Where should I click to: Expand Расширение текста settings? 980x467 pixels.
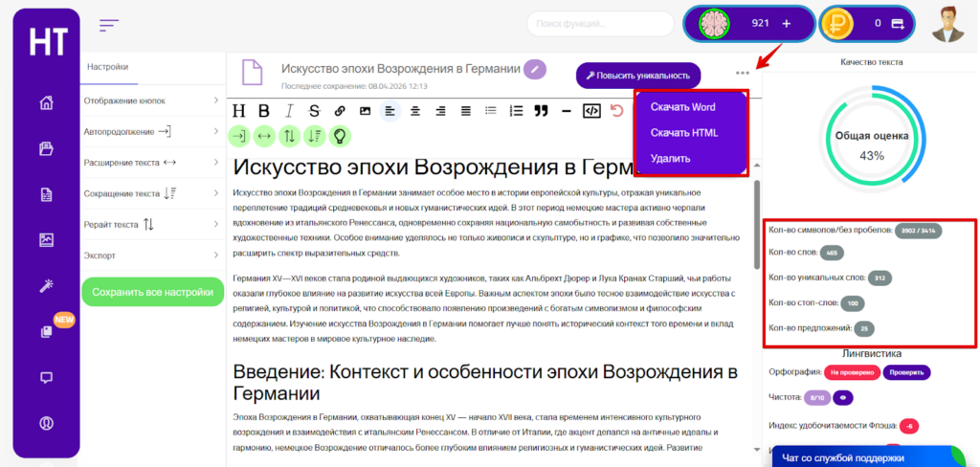click(151, 163)
